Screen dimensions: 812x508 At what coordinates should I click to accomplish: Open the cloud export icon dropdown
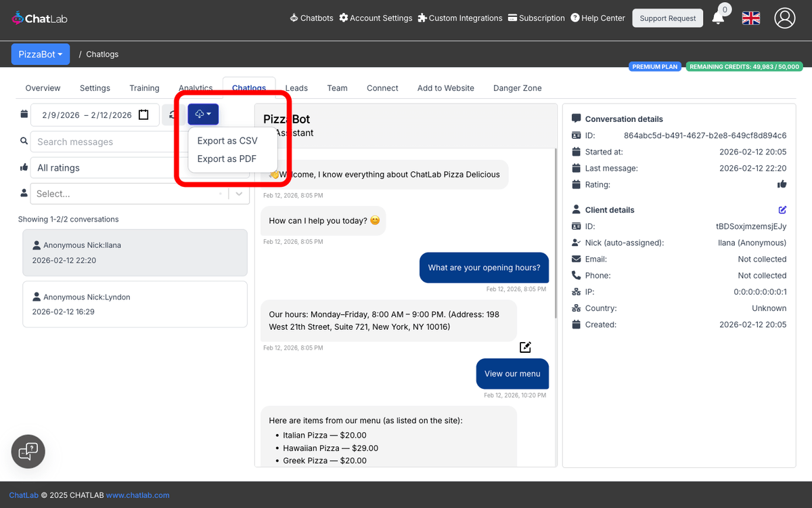[x=202, y=114]
